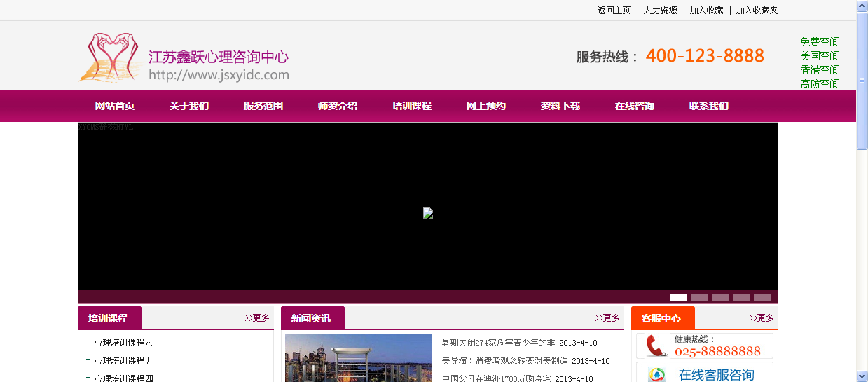The height and width of the screenshot is (382, 868).
Task: Open the 资料下载 menu item
Action: tap(560, 106)
